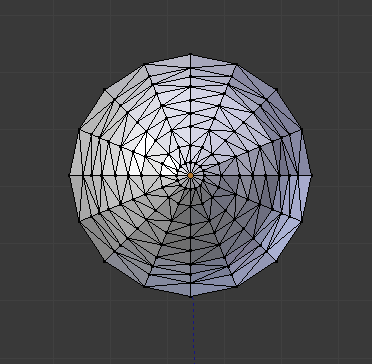Select the topmost outer vertex of the mesh

pos(190,54)
